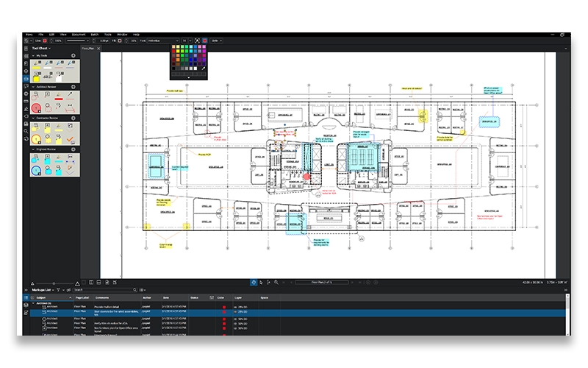The width and height of the screenshot is (588, 368).
Task: Select cyan circle count tool in Engineer Review
Action: [x=36, y=171]
